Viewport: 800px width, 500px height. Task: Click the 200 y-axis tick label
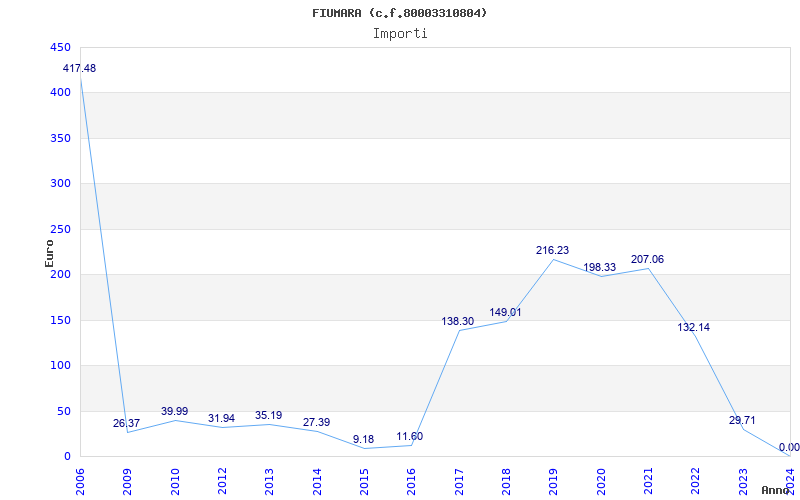[60, 275]
